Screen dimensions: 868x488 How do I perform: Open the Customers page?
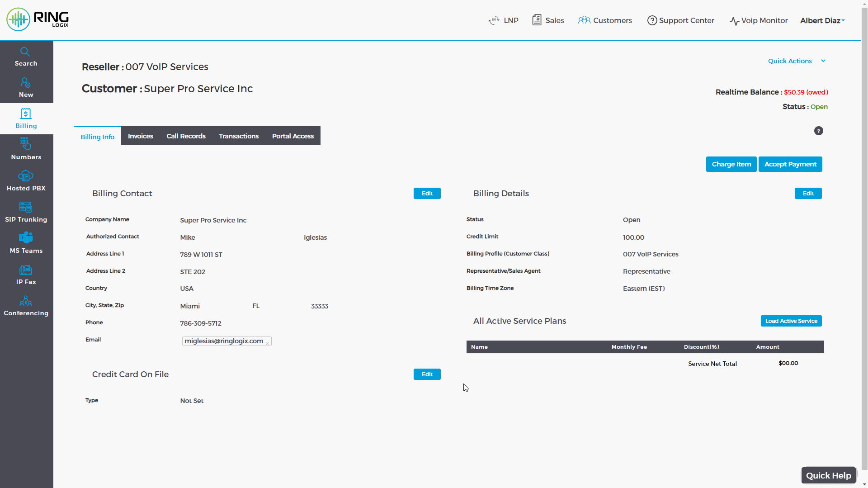(605, 20)
